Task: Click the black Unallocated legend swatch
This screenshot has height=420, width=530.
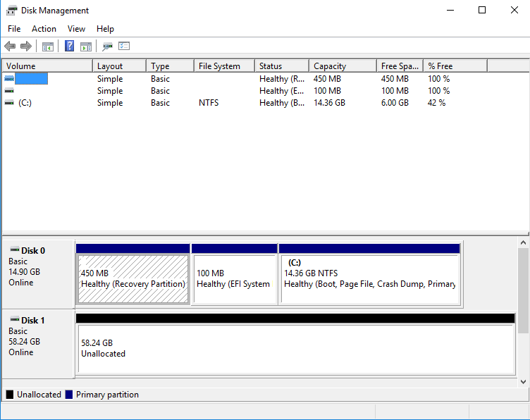Action: coord(10,395)
